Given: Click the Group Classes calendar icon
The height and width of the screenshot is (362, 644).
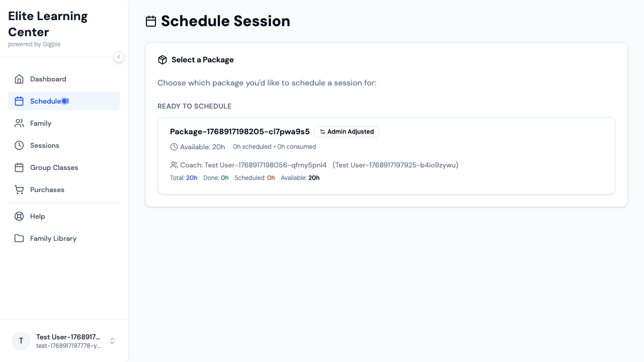Looking at the screenshot, I should pos(19,167).
